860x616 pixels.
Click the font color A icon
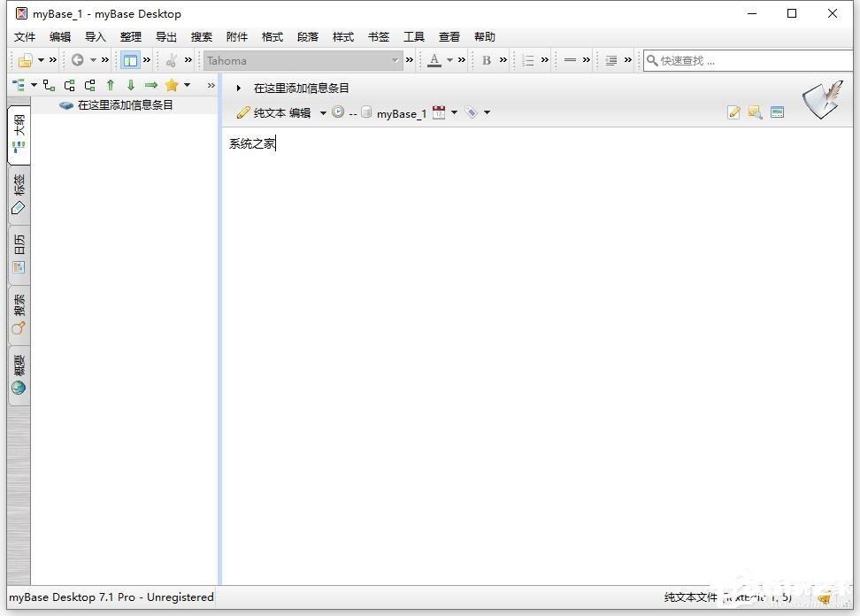[434, 60]
